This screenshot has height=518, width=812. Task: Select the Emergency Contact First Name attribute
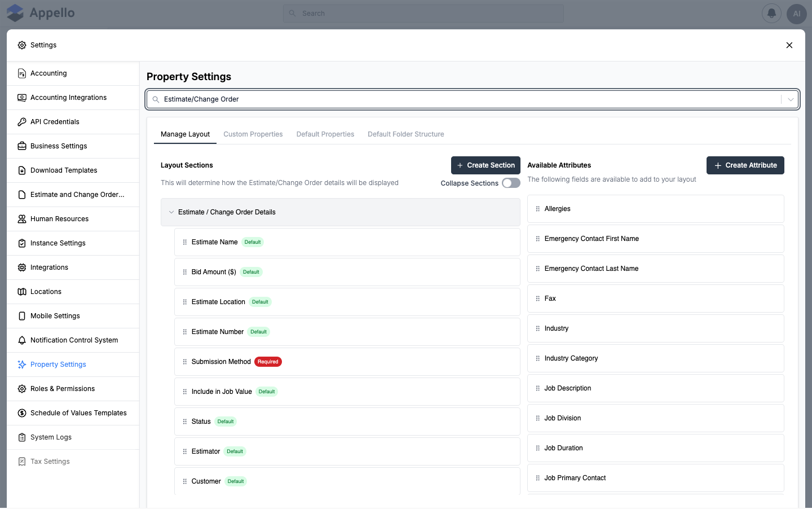point(656,239)
